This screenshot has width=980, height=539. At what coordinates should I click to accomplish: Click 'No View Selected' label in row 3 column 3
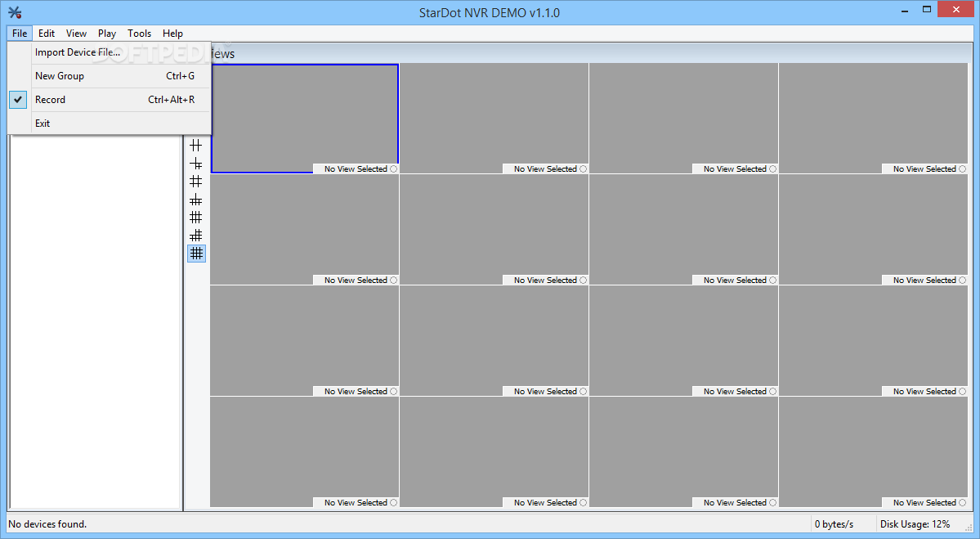(x=735, y=392)
